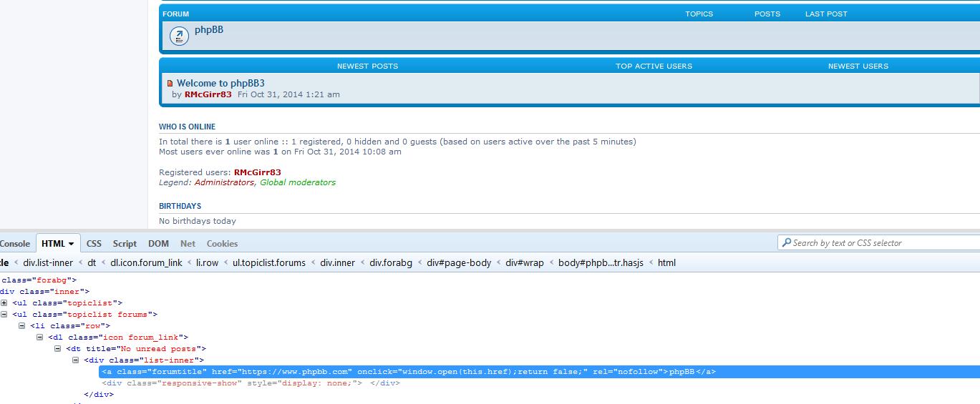Image resolution: width=980 pixels, height=404 pixels.
Task: Collapse the dl class="icon forum_link" node
Action: (x=40, y=338)
